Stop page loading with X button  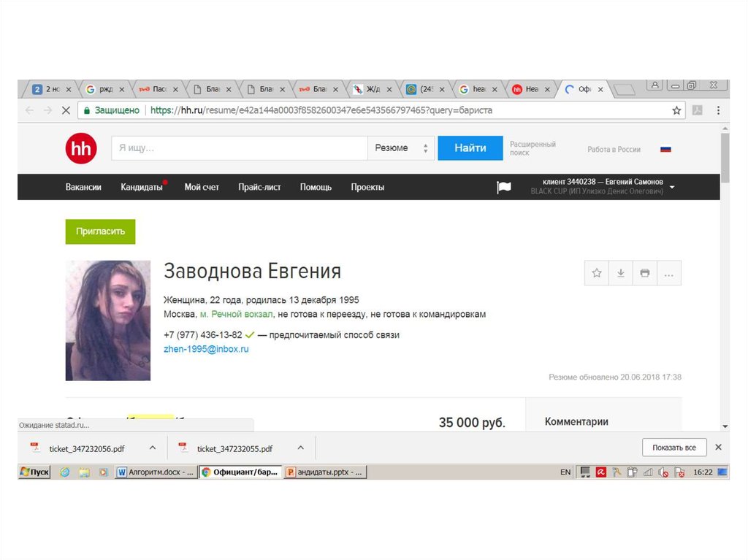click(65, 110)
